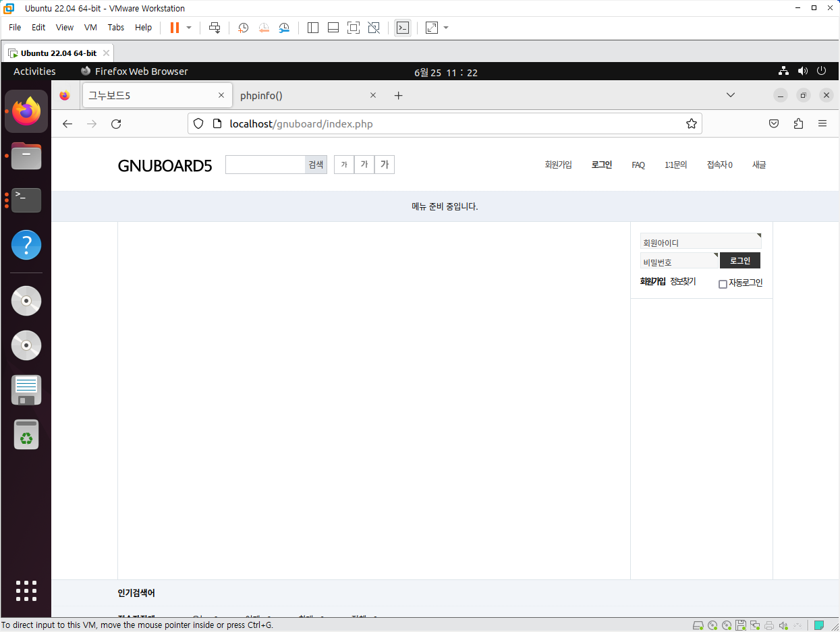Open the FAQ link
The height and width of the screenshot is (632, 840).
tap(638, 165)
